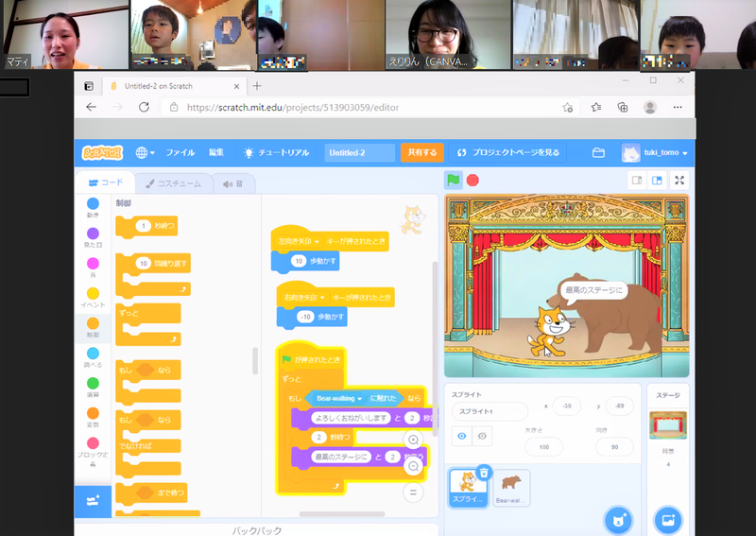Click プロジェクトページを見る button
This screenshot has height=536, width=756.
pos(508,152)
